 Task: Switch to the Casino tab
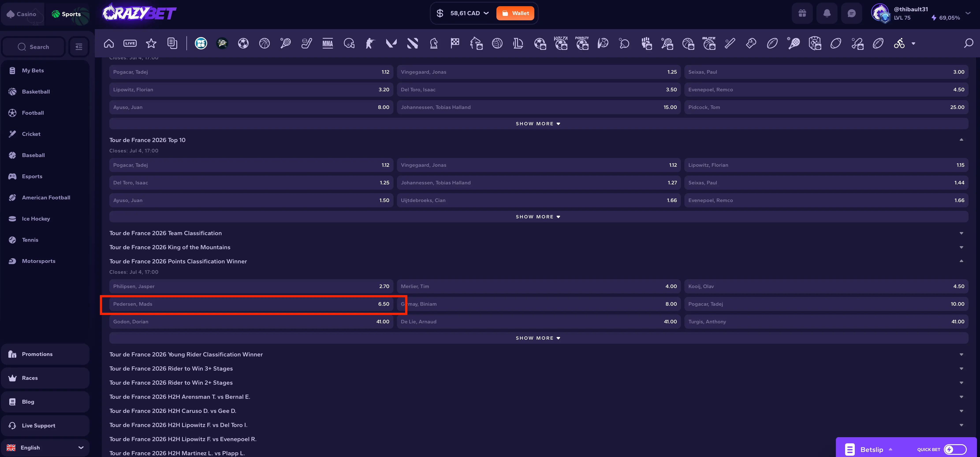[x=22, y=14]
